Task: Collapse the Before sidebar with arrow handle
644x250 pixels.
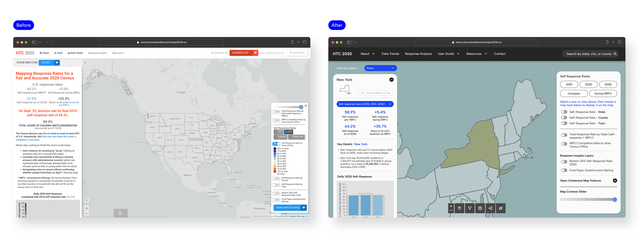Action: point(85,63)
